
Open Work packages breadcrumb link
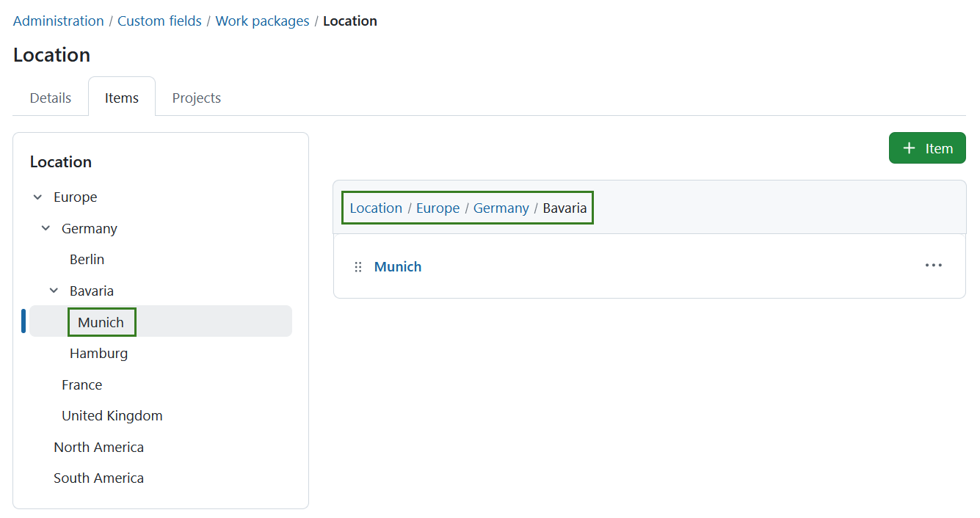(262, 21)
